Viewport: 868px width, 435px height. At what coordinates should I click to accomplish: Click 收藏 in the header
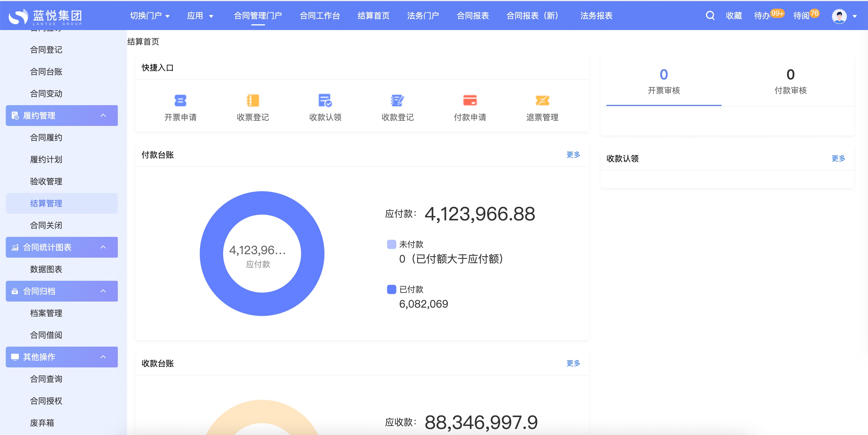pyautogui.click(x=734, y=16)
